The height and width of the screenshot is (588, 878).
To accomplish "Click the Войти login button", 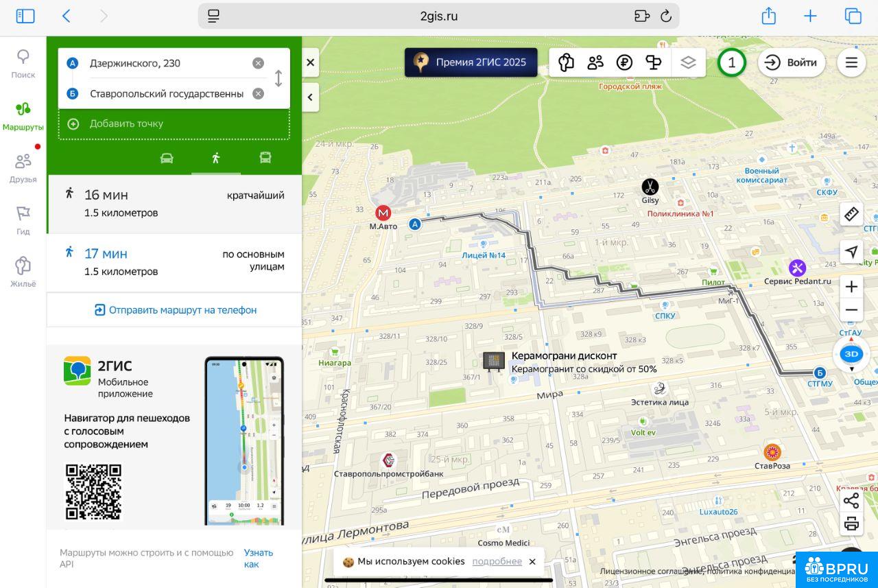I will click(x=791, y=62).
